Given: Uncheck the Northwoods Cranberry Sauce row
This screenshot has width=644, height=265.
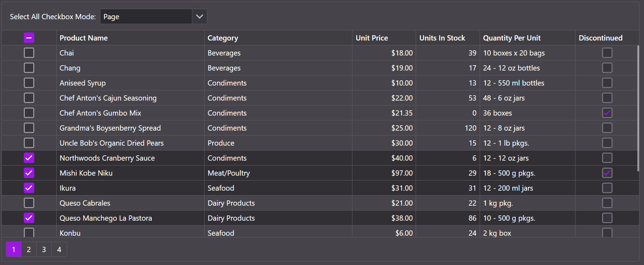Looking at the screenshot, I should click(29, 158).
